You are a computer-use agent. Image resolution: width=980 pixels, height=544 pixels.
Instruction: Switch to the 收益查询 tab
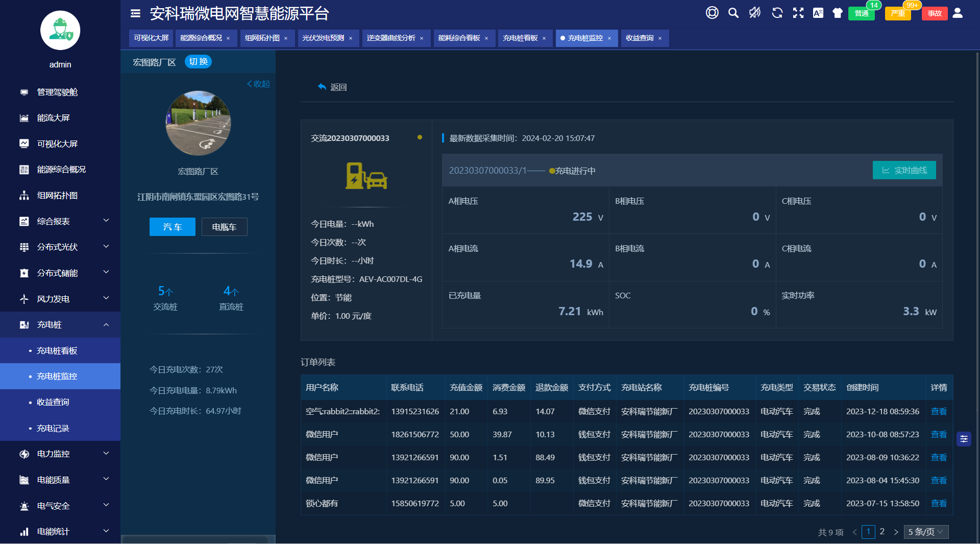click(641, 38)
